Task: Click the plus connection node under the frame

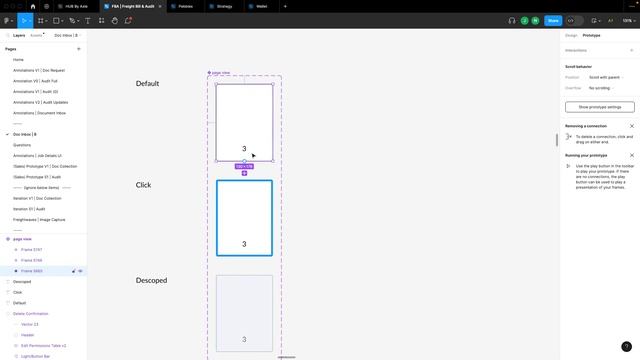Action: (244, 173)
